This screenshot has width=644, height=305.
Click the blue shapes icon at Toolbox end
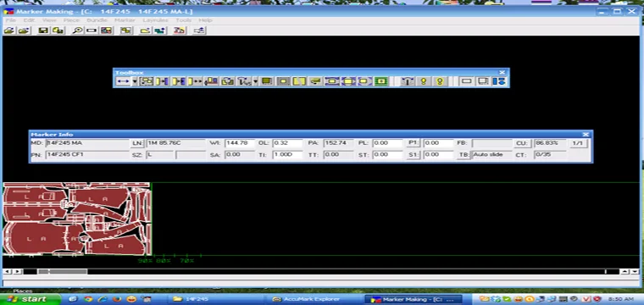click(x=498, y=81)
